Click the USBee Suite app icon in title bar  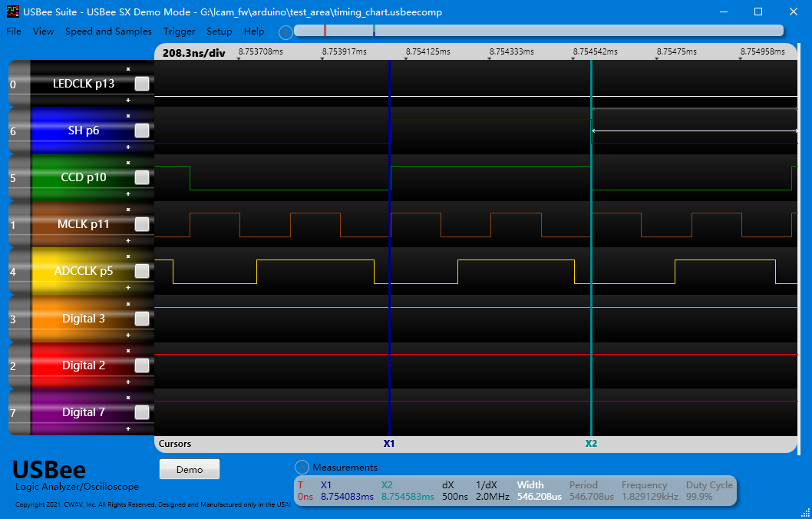(13, 12)
